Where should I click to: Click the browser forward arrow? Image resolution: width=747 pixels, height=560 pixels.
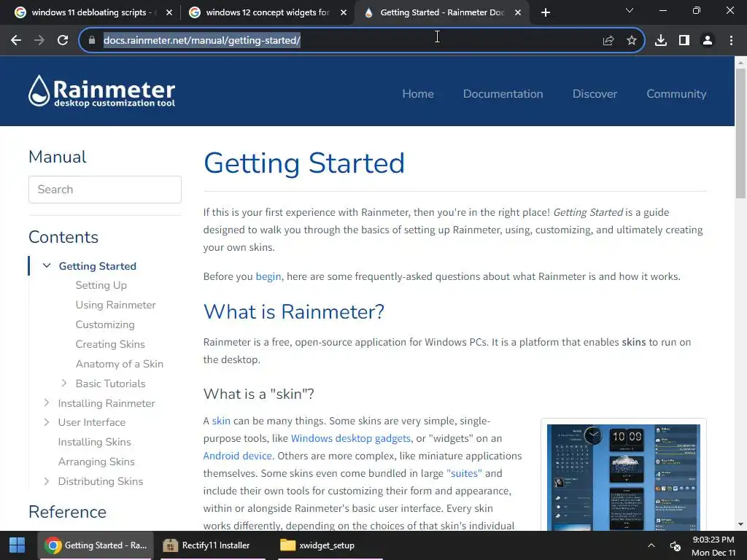click(39, 41)
